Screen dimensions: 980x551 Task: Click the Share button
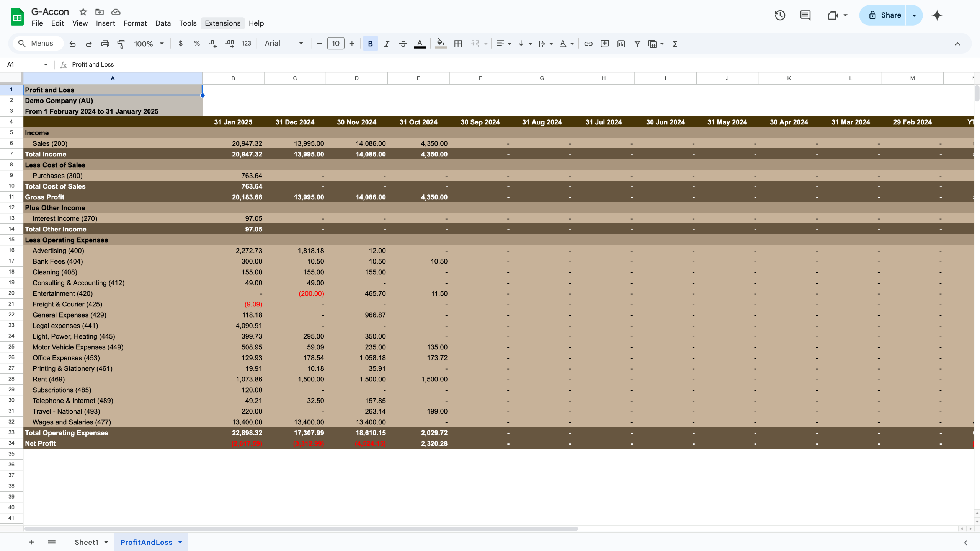click(884, 15)
